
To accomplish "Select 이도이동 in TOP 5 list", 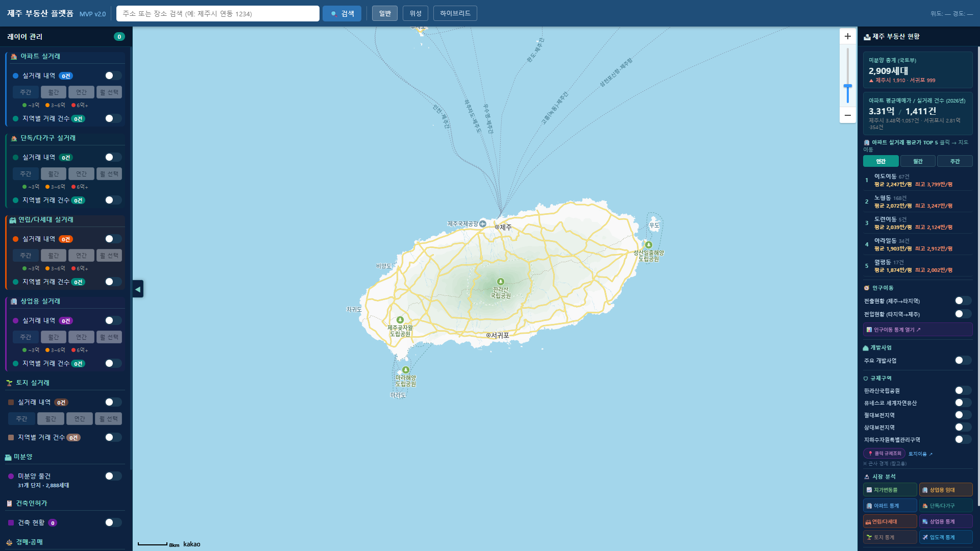I will pos(918,180).
